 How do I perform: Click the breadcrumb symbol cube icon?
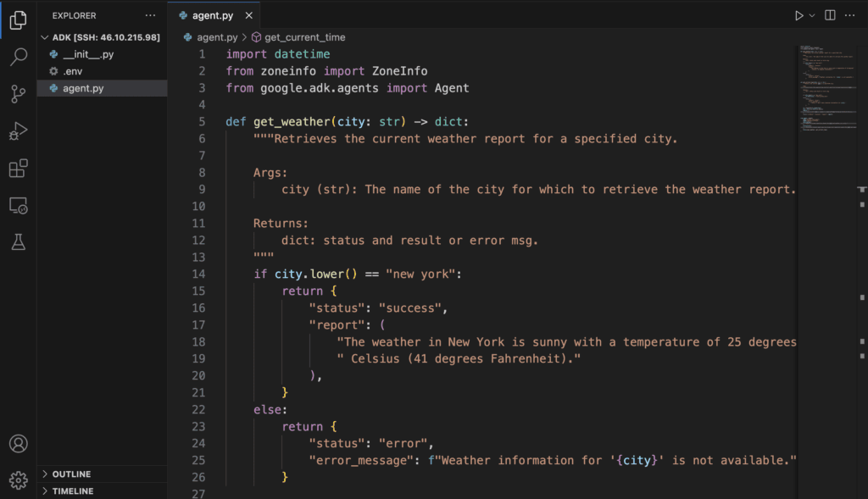click(256, 37)
